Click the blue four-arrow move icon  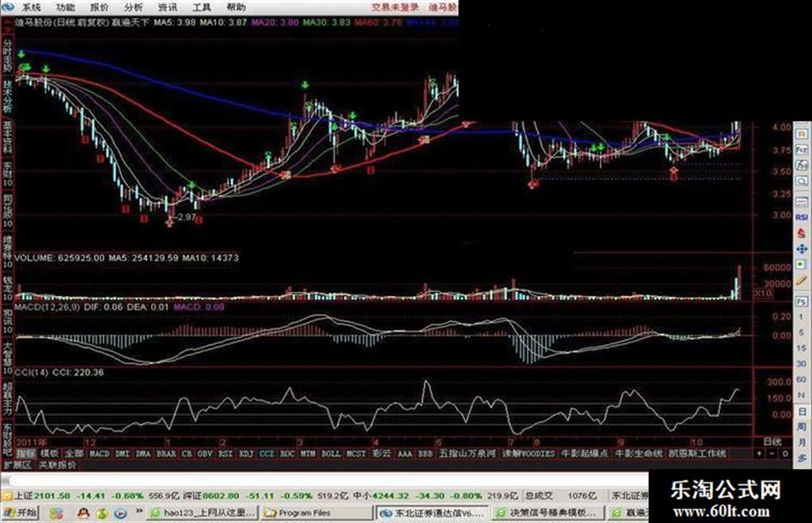click(x=802, y=249)
